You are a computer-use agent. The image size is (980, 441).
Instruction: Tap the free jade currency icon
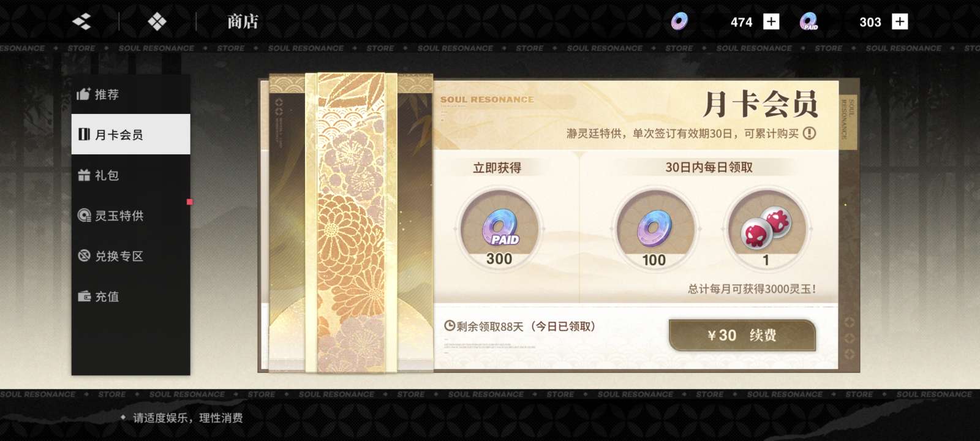(x=679, y=21)
